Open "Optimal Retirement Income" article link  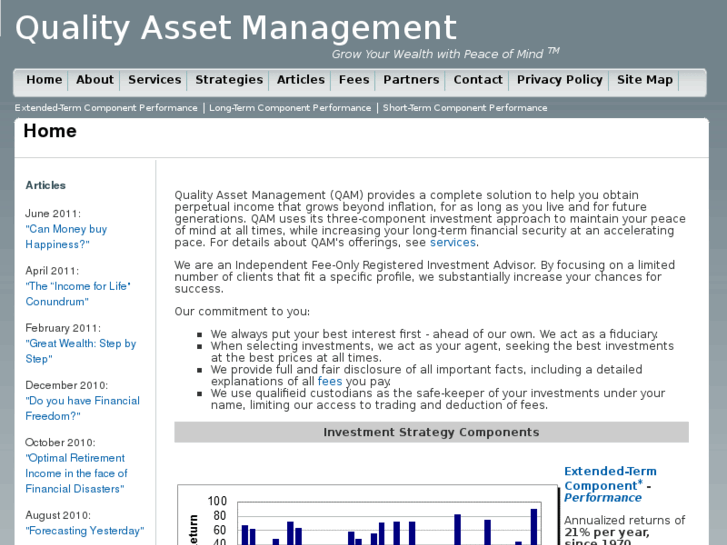click(76, 473)
